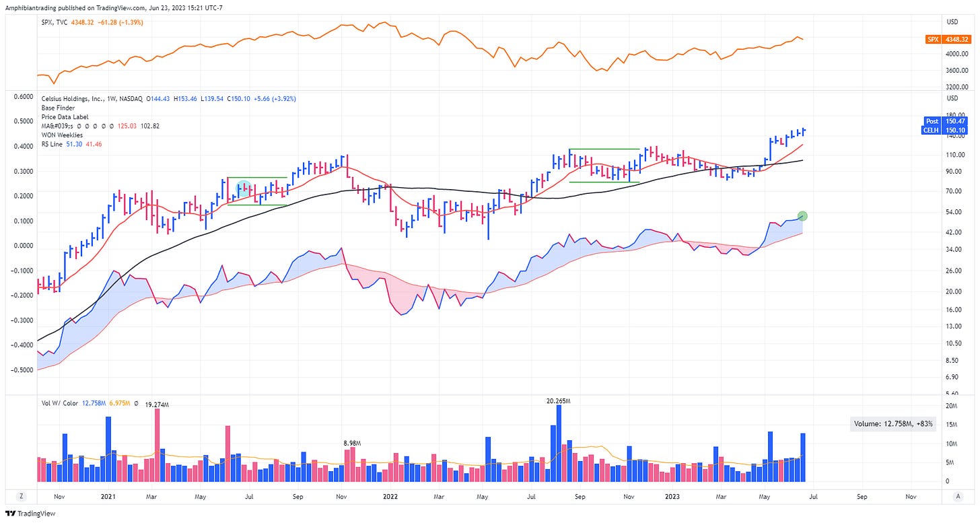
Task: Click the TradingView logo
Action: 32,514
